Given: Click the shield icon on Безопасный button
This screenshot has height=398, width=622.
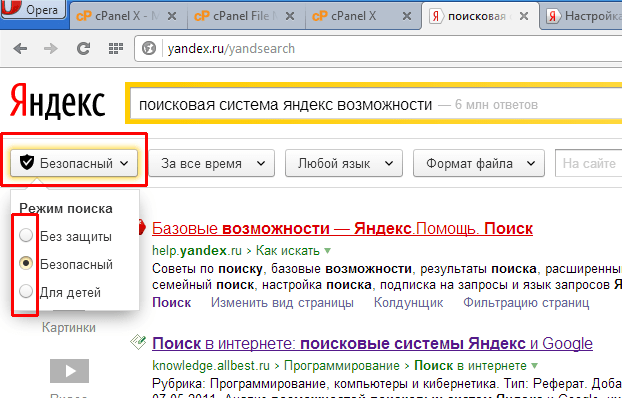Looking at the screenshot, I should [x=27, y=162].
